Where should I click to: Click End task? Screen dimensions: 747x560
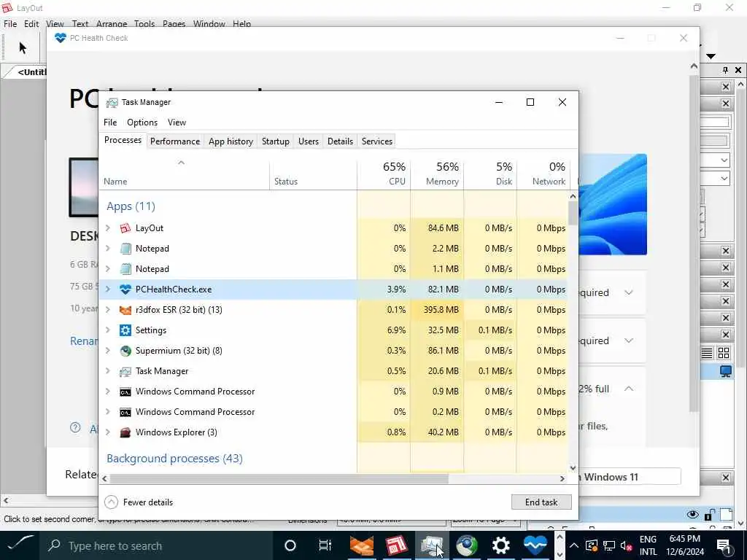(x=541, y=502)
